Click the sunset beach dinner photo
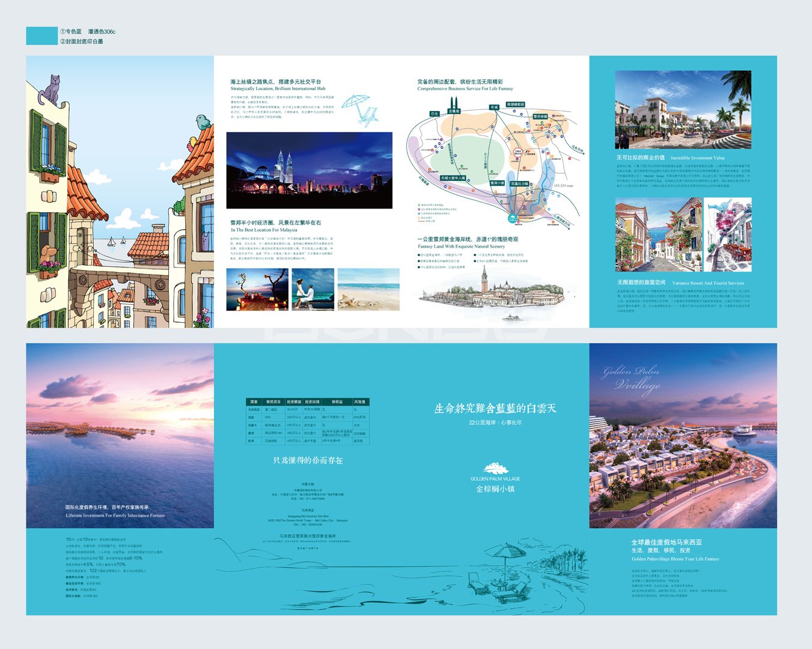 coord(257,289)
